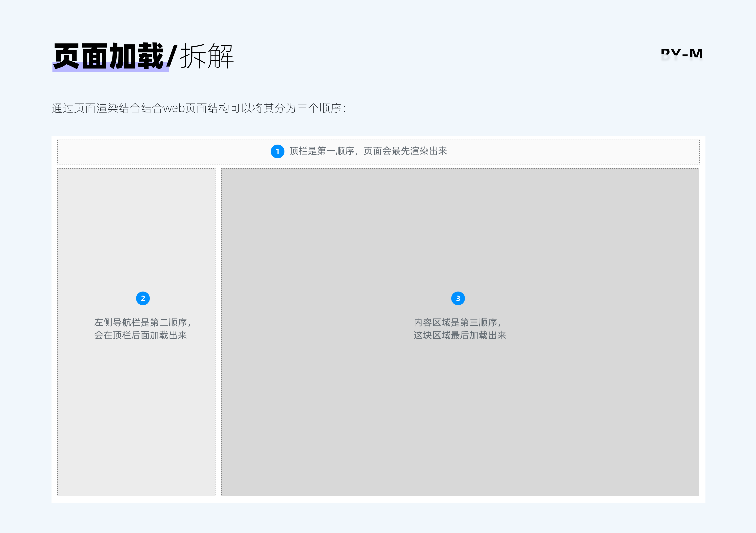Click the blue number 1 badge

click(277, 151)
